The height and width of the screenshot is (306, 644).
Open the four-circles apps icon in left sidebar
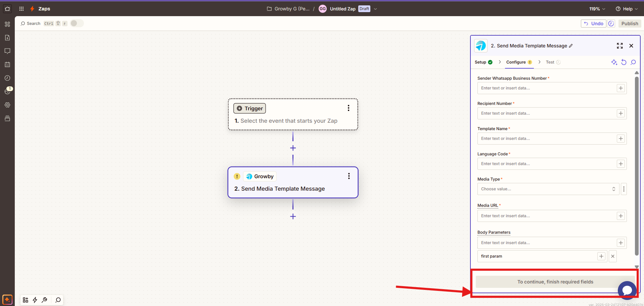point(7,24)
